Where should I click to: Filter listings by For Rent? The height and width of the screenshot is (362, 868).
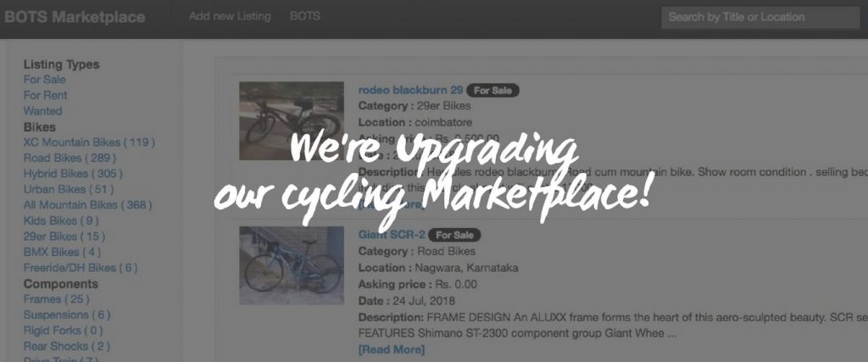(x=46, y=95)
